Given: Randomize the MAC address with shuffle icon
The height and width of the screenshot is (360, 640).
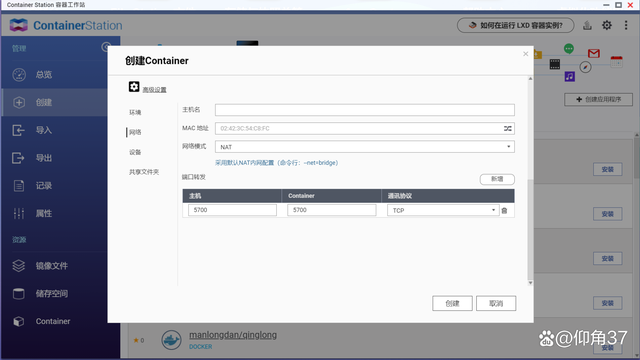Looking at the screenshot, I should (x=507, y=128).
